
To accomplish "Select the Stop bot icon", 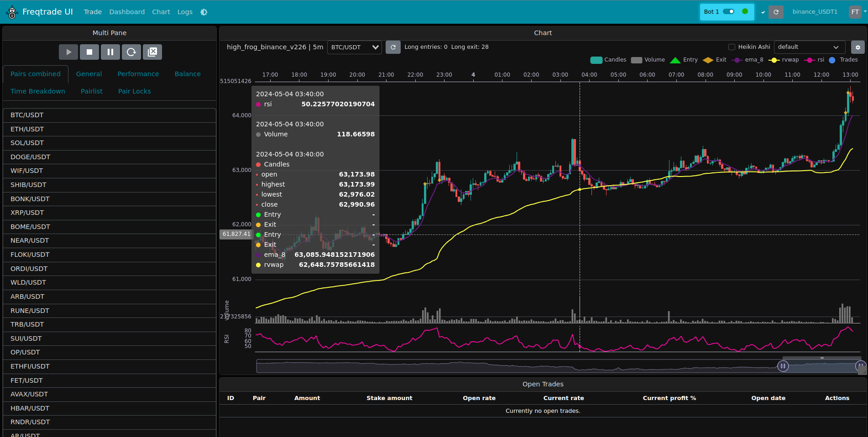I will [x=89, y=52].
